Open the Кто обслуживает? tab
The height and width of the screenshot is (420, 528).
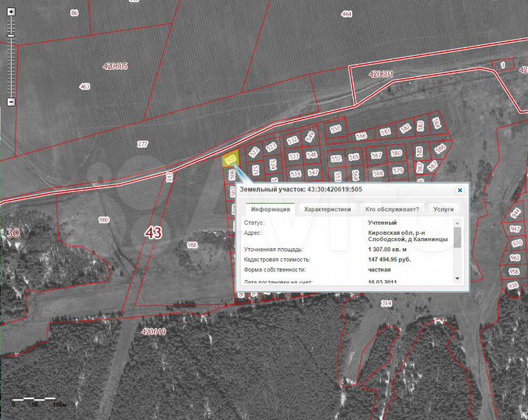(x=392, y=208)
